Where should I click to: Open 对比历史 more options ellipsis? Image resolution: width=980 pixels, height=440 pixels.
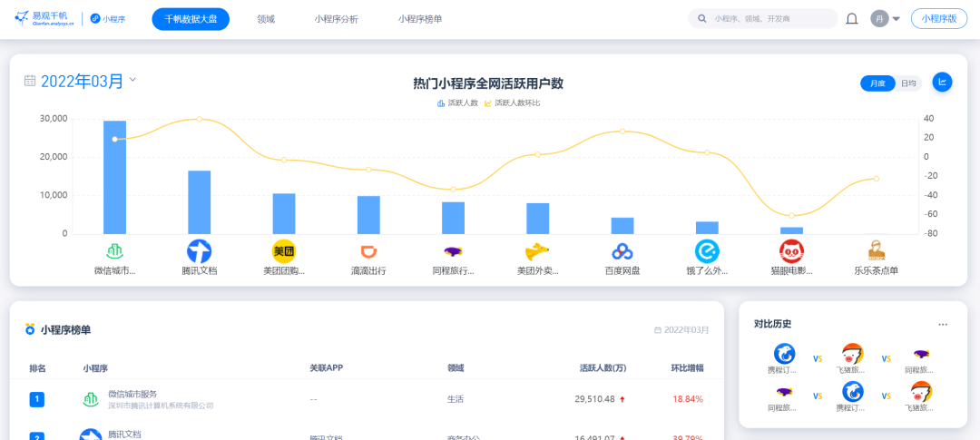pyautogui.click(x=943, y=325)
